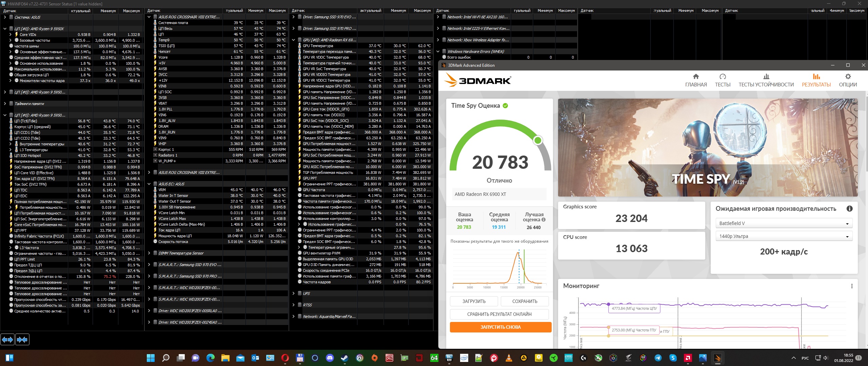This screenshot has height=366, width=868.
Task: Collapse the ASUS EC: ASUS sensor group
Action: click(149, 184)
